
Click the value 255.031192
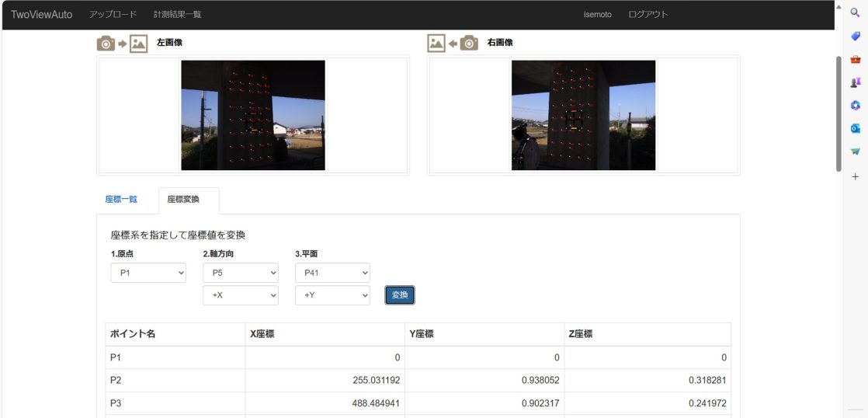(377, 381)
